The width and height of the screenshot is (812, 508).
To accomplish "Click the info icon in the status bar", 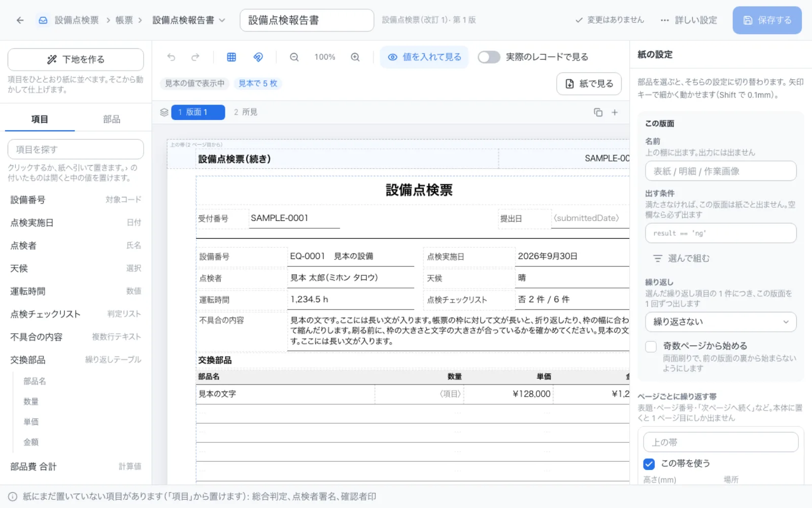I will tap(13, 497).
